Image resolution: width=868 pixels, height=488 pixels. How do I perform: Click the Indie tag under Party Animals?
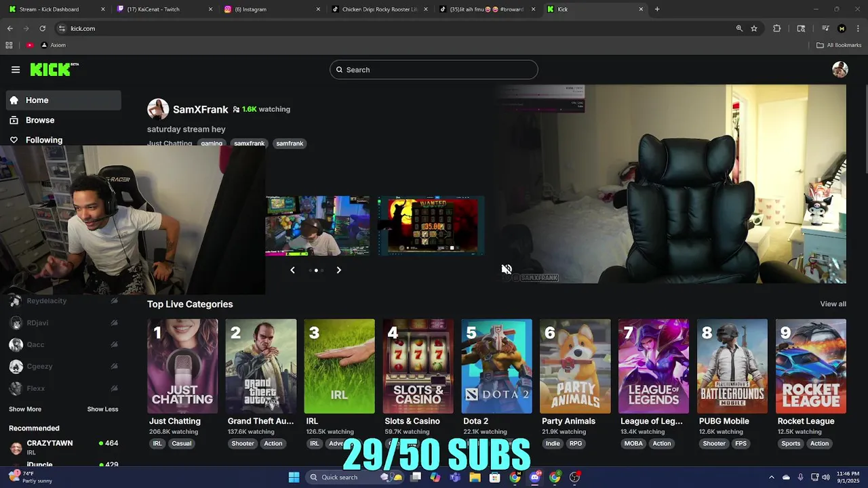pyautogui.click(x=553, y=444)
